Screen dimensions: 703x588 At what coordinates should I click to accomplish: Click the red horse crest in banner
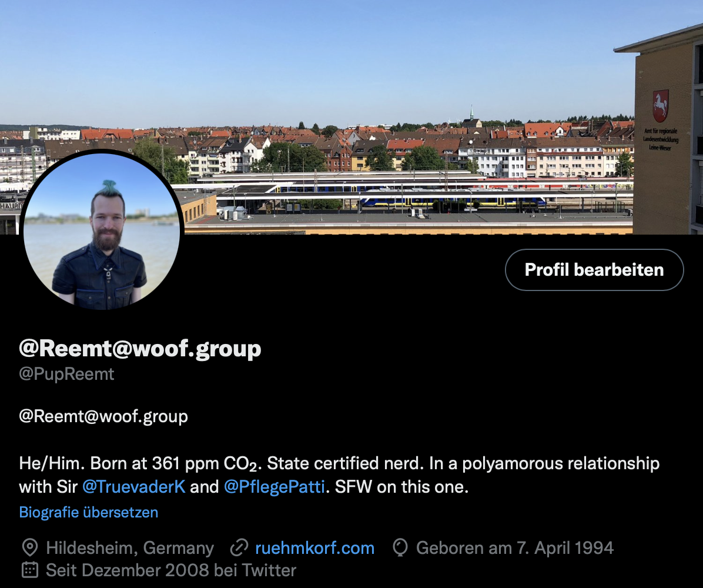pos(661,106)
